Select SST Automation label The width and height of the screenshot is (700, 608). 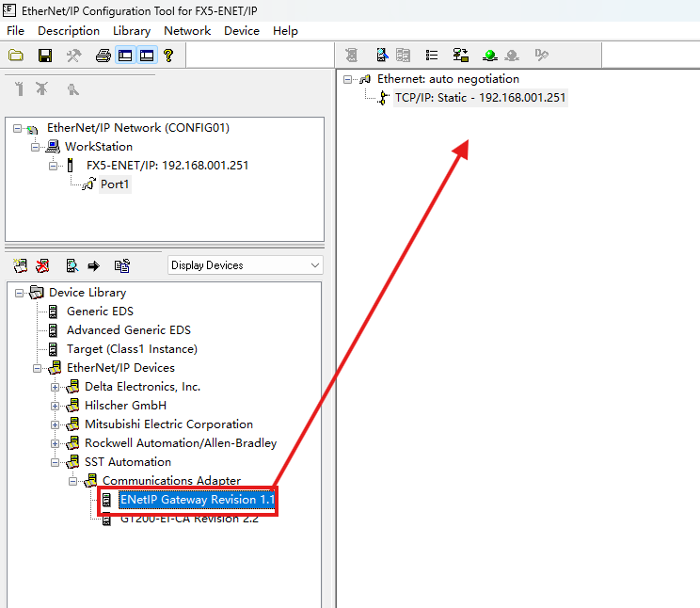pyautogui.click(x=128, y=461)
